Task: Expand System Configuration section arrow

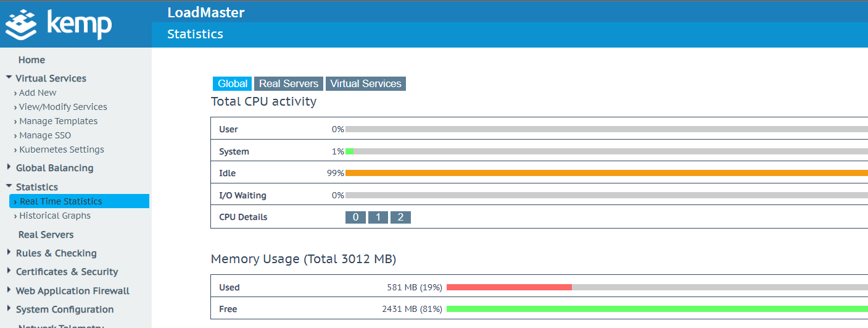Action: 9,309
